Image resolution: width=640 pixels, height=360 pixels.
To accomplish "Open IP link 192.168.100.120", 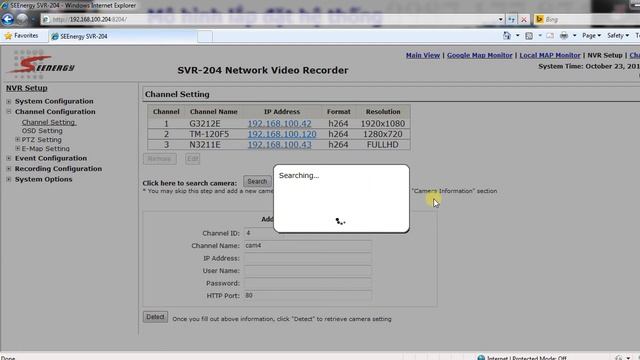I will pos(282,134).
